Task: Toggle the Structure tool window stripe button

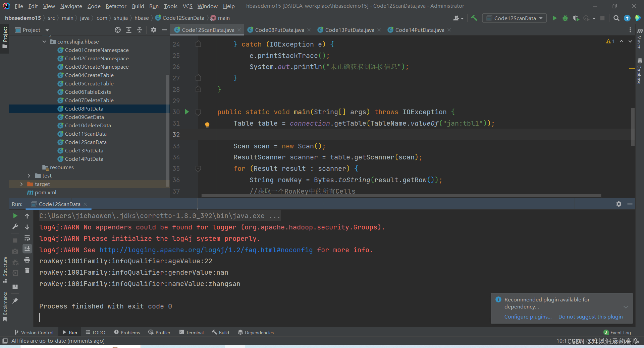Action: tap(5, 270)
